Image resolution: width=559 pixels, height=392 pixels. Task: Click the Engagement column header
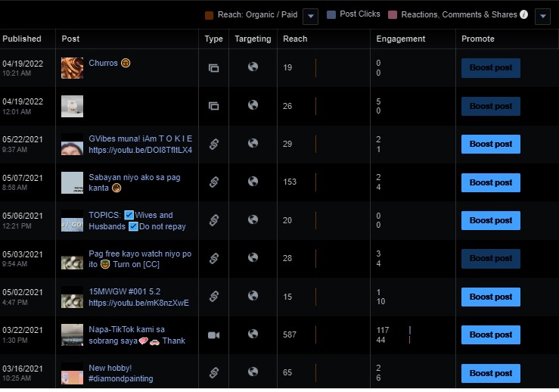tap(401, 39)
